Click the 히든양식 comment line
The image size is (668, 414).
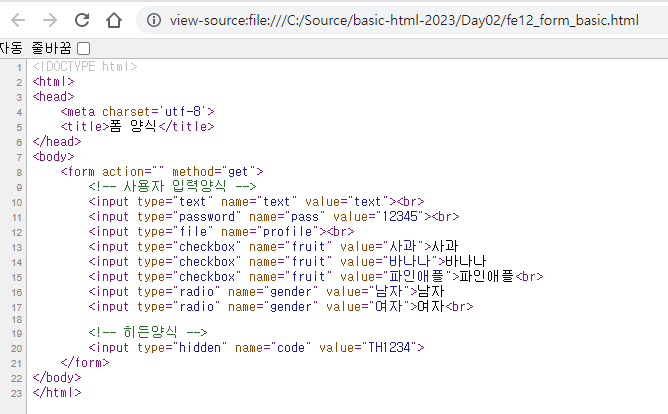[x=148, y=332]
